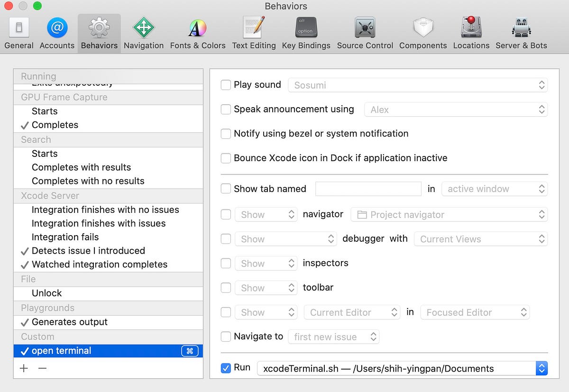The width and height of the screenshot is (569, 392).
Task: Check 'Bounce Xcode icon in Dock if application inactive'
Action: tap(226, 158)
